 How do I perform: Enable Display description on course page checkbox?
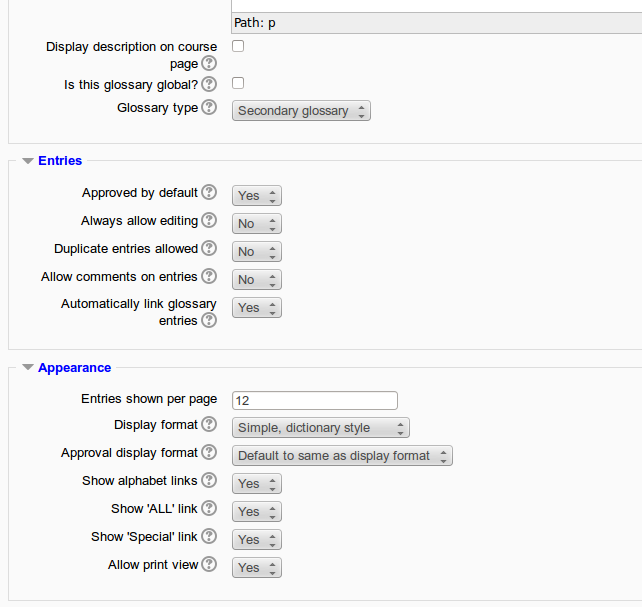click(238, 46)
